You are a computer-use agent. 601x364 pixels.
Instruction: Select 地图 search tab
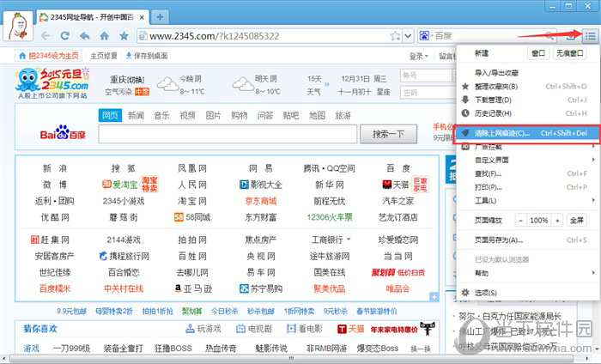(x=317, y=115)
